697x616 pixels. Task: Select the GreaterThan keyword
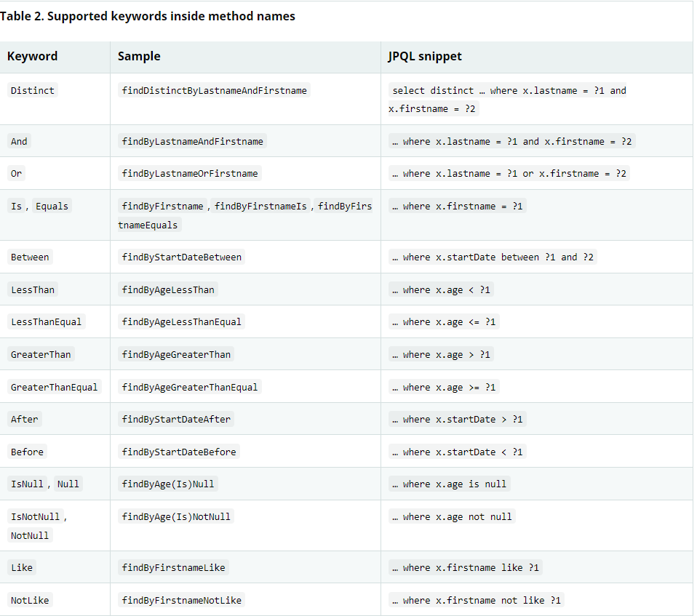pyautogui.click(x=41, y=355)
